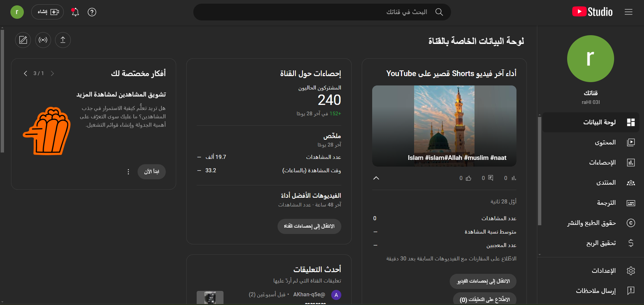
Task: Open the latest Shorts video thumbnail
Action: coord(444,126)
